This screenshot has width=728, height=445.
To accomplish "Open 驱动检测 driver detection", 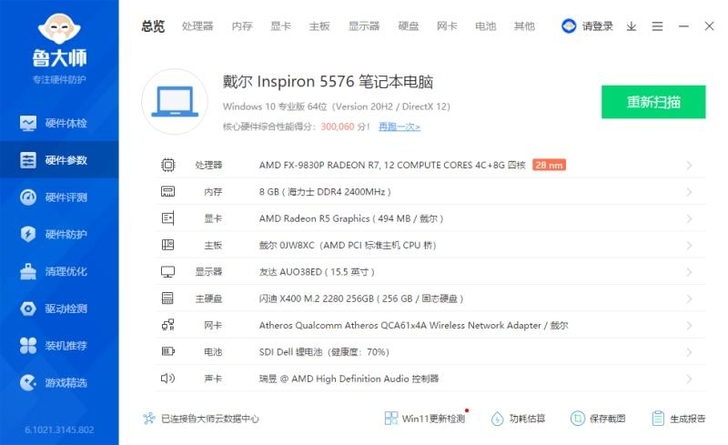I will point(59,308).
